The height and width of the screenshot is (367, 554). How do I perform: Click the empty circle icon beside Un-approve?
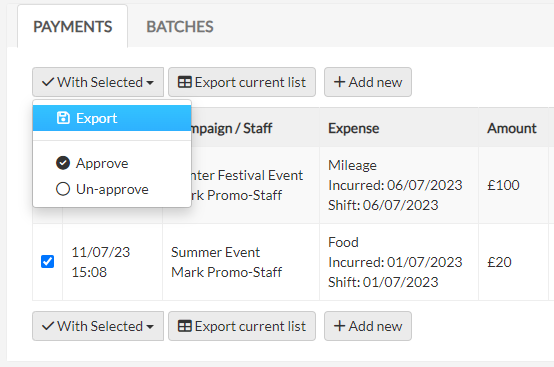coord(63,189)
